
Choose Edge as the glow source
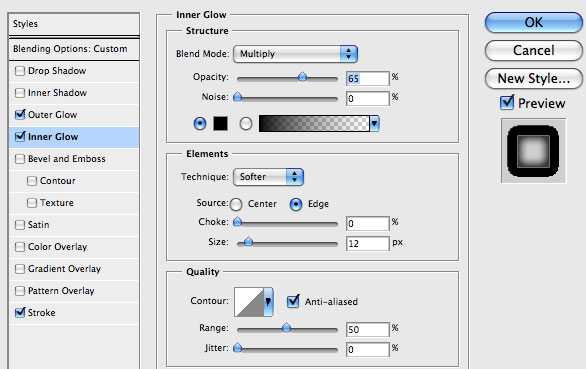pos(296,204)
